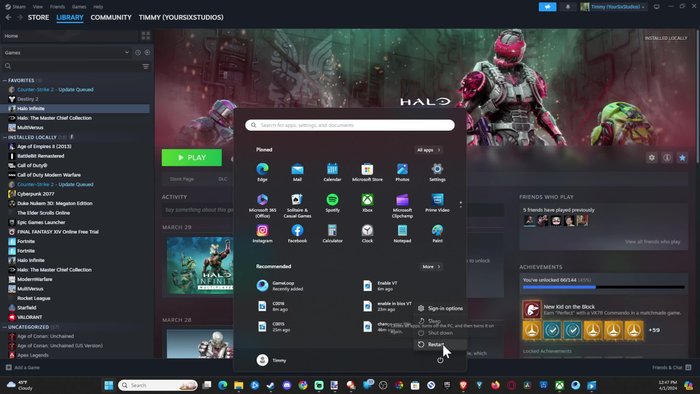Viewport: 700px width, 394px height.
Task: Click the Start menu search field
Action: [x=350, y=125]
